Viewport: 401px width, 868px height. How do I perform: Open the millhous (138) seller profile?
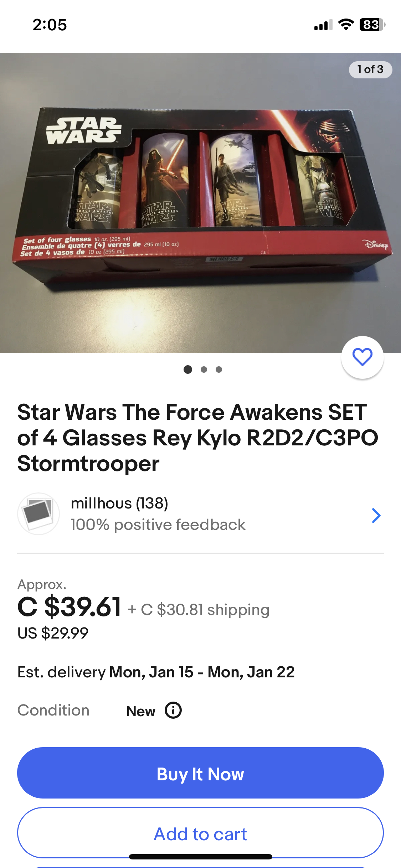119,503
